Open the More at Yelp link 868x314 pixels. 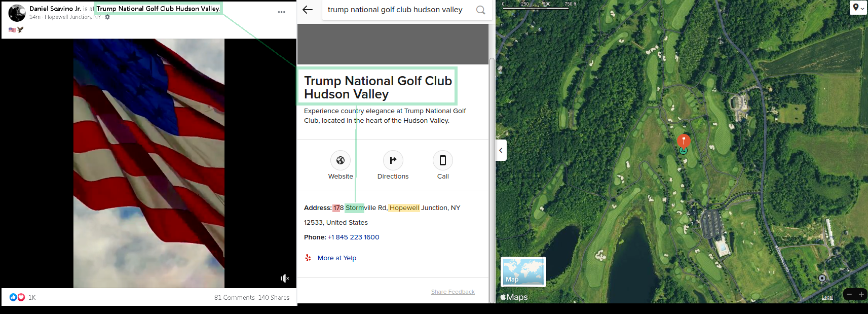[x=337, y=258]
